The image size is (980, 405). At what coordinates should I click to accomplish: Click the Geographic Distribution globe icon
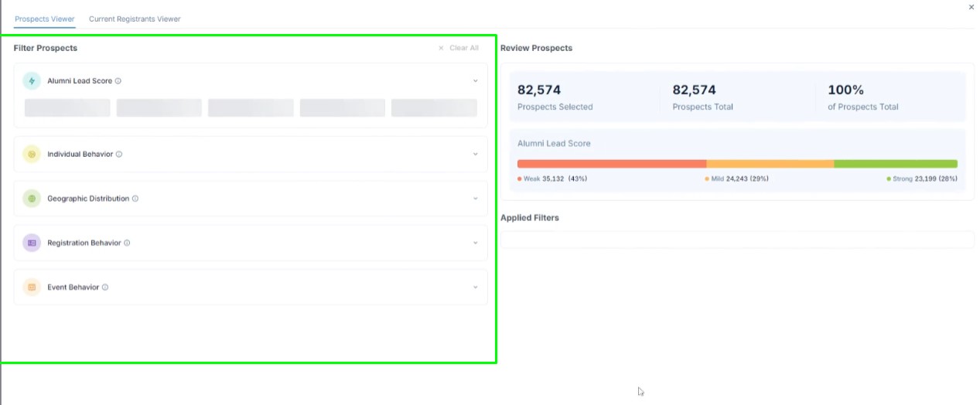[x=32, y=199]
